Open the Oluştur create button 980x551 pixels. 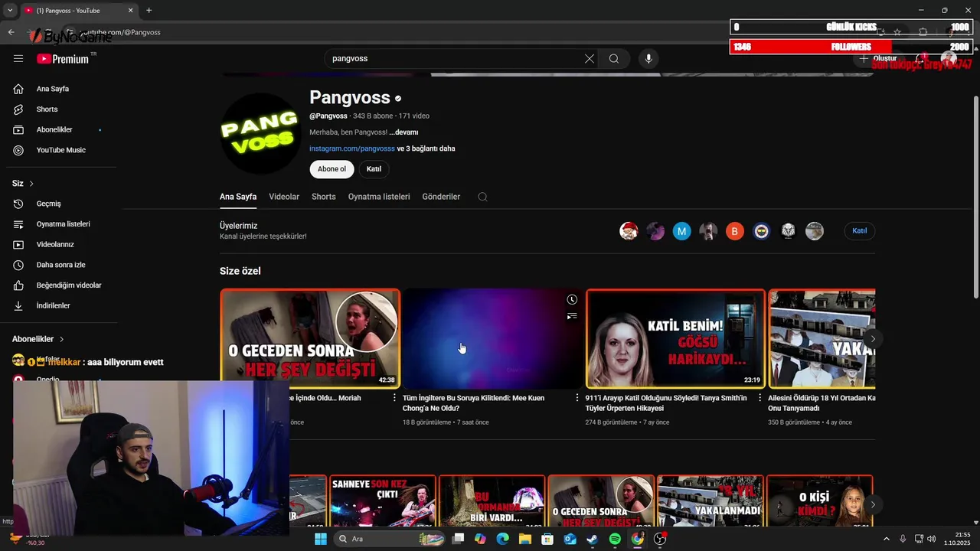pyautogui.click(x=877, y=58)
